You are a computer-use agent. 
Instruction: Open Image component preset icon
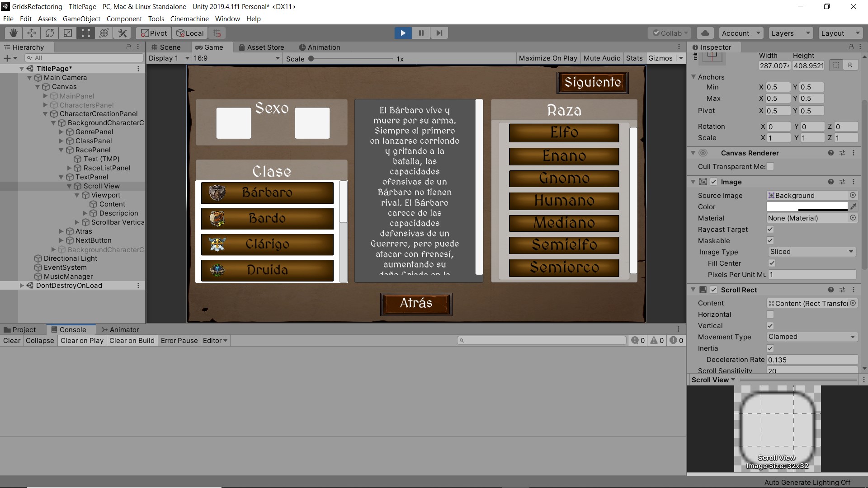(x=842, y=182)
